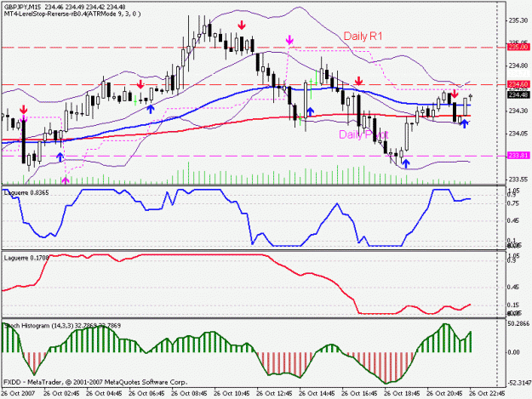Select the Laguerre 0.8365 indicator label
The height and width of the screenshot is (399, 532).
[26, 192]
